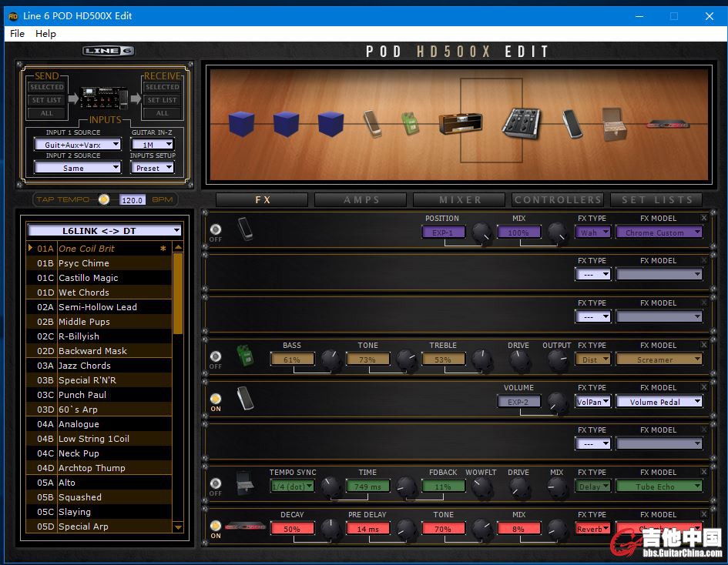Open the Input 1 Source dropdown
This screenshot has height=565, width=728.
[x=78, y=144]
